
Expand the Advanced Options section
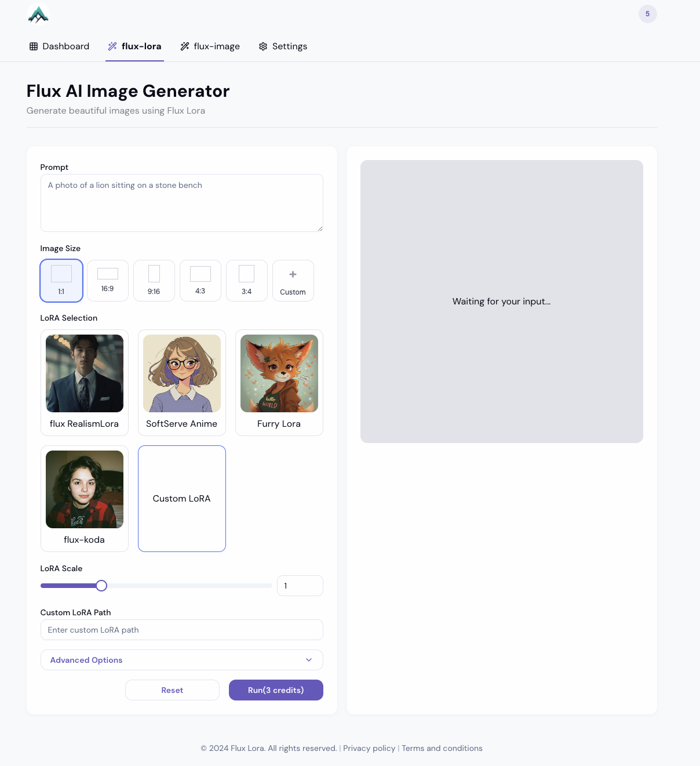(x=181, y=660)
